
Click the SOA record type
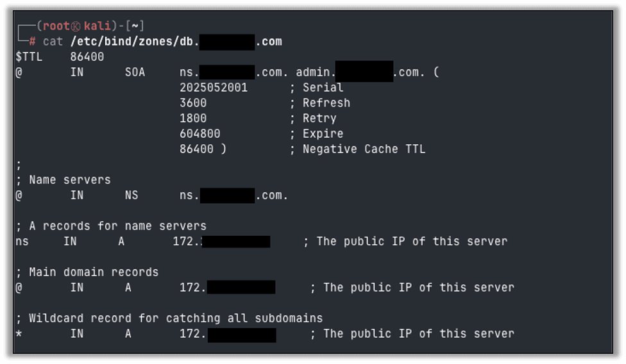point(135,72)
